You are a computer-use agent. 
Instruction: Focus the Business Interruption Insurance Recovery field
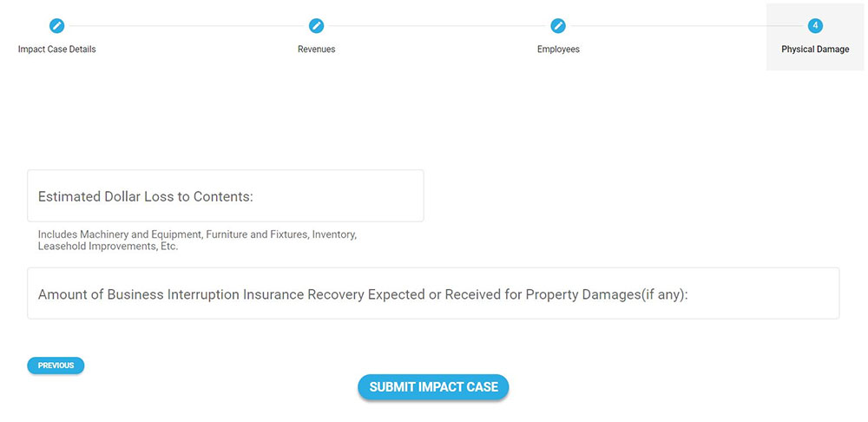(x=764, y=294)
